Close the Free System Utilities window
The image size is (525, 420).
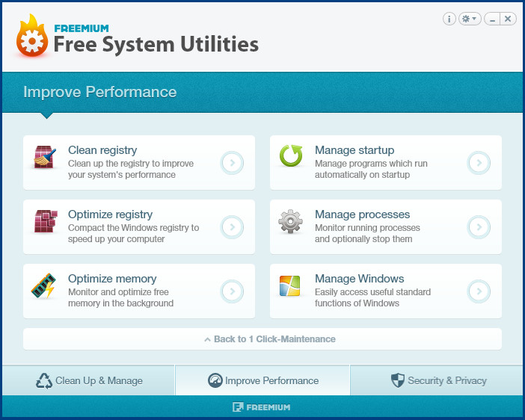(508, 19)
